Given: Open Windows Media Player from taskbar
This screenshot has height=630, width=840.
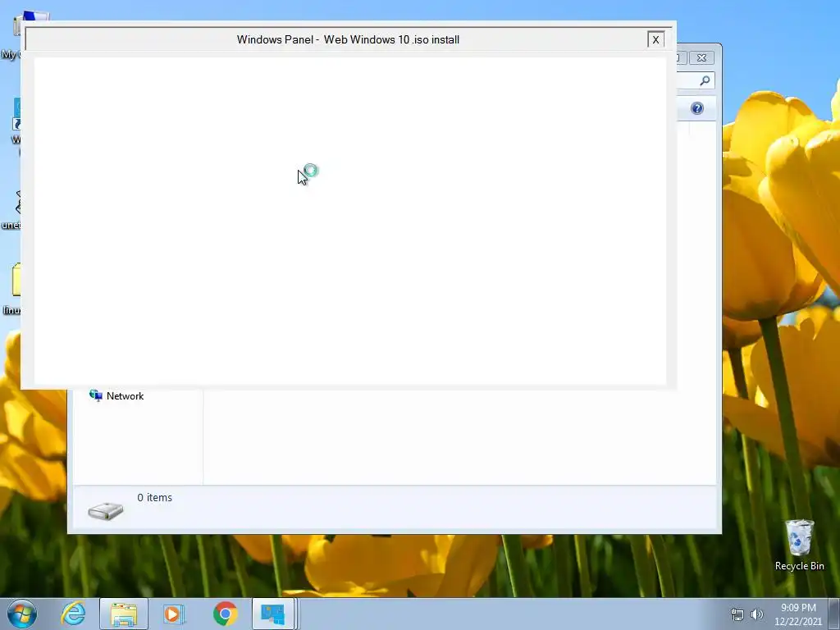Looking at the screenshot, I should [x=174, y=614].
